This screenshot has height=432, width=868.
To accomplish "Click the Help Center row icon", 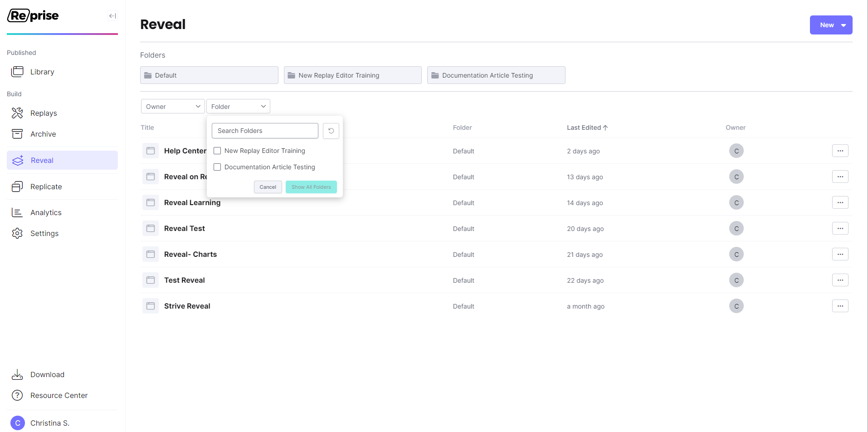I will coord(151,151).
